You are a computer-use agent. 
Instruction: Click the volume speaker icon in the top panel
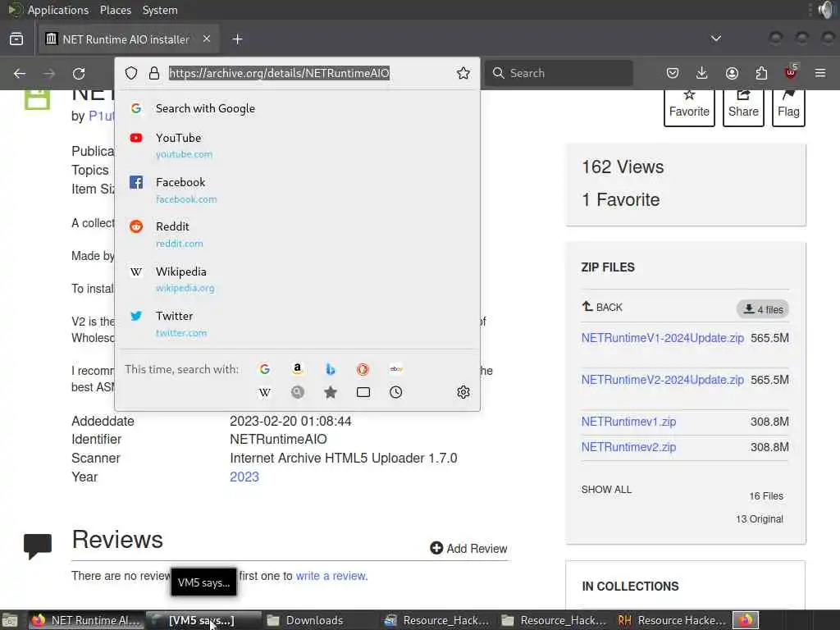[x=825, y=10]
